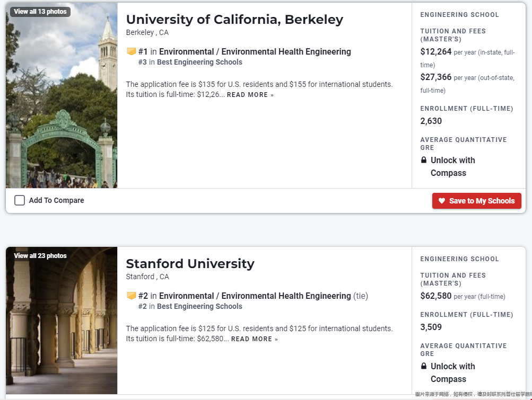Check the Add To Compare box for Berkeley
Screen dimensions: 532x400
(20, 200)
